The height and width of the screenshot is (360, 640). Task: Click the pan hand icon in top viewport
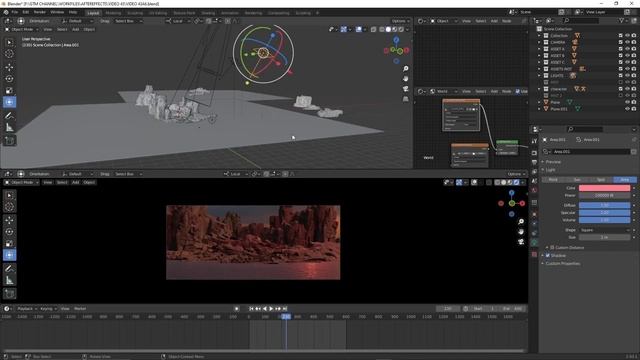click(x=405, y=78)
